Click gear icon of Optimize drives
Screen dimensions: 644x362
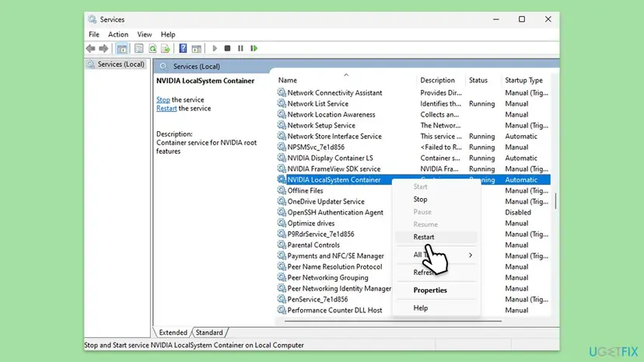pos(282,223)
